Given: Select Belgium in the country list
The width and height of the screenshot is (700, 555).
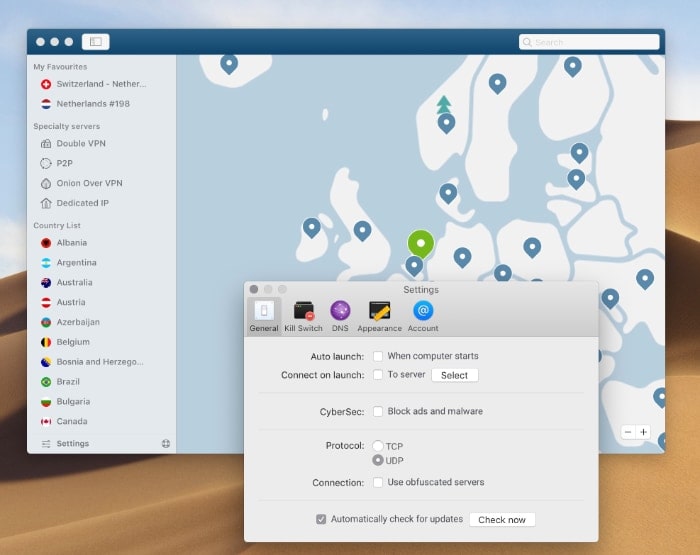Looking at the screenshot, I should 73,342.
